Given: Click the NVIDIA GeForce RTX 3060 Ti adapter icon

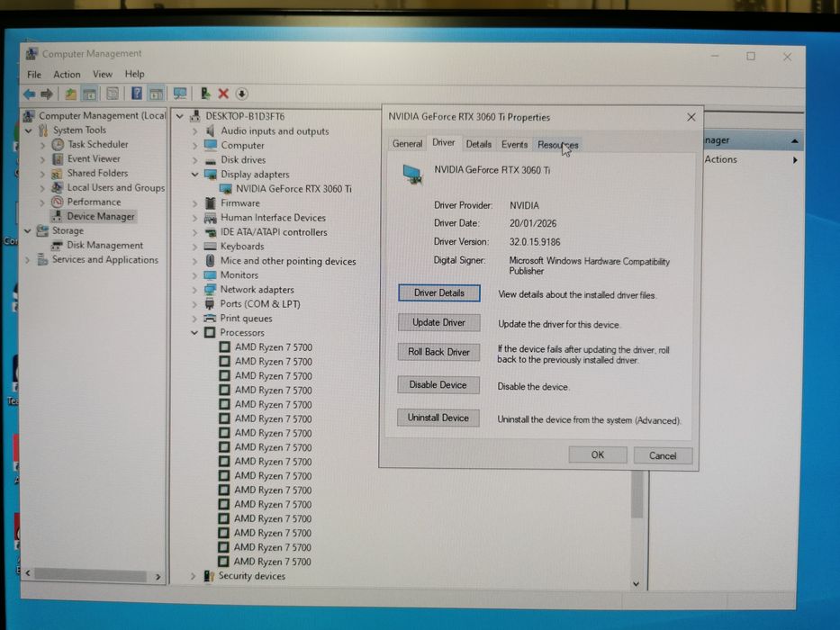Looking at the screenshot, I should [x=226, y=189].
